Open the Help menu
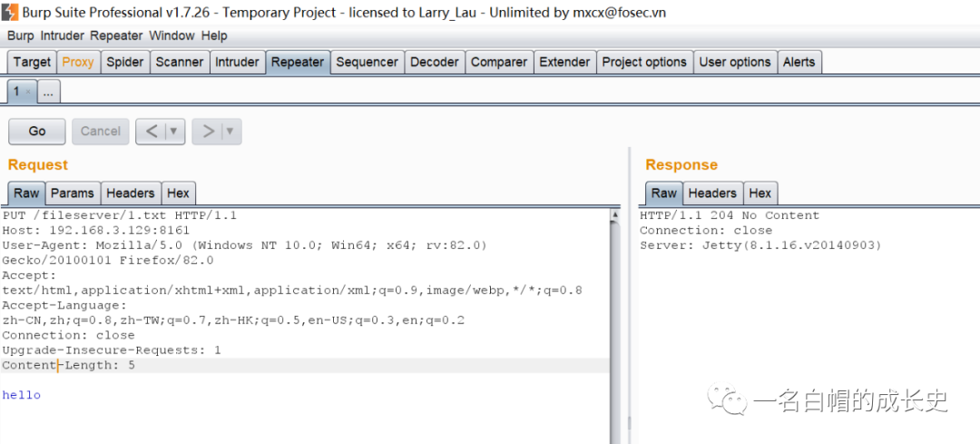 (214, 35)
